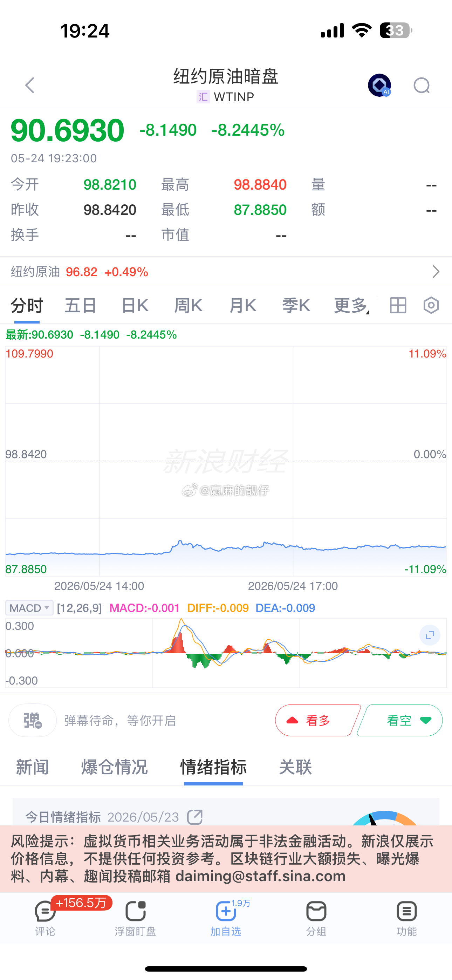Tap 加自选 add to watchlist
Screen dimensions: 452x980
pyautogui.click(x=226, y=918)
